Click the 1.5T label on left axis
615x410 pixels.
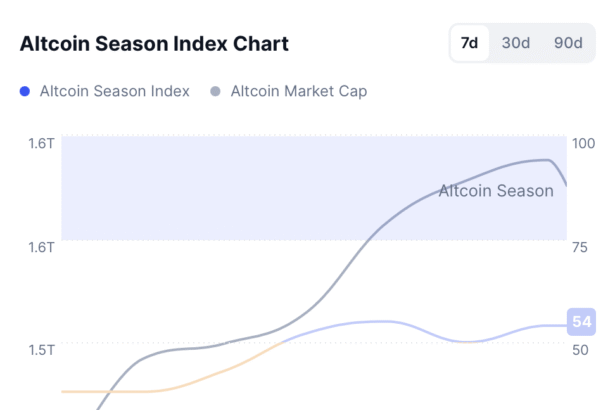pyautogui.click(x=42, y=350)
